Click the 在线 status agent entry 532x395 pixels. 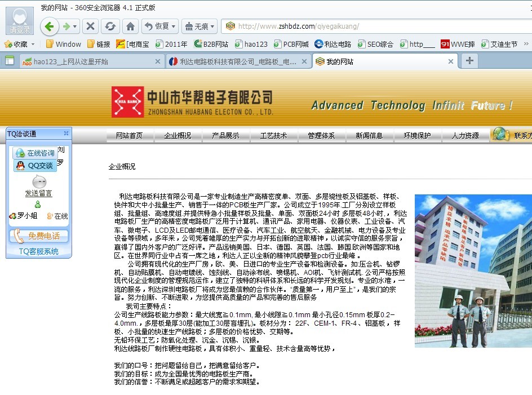point(57,216)
